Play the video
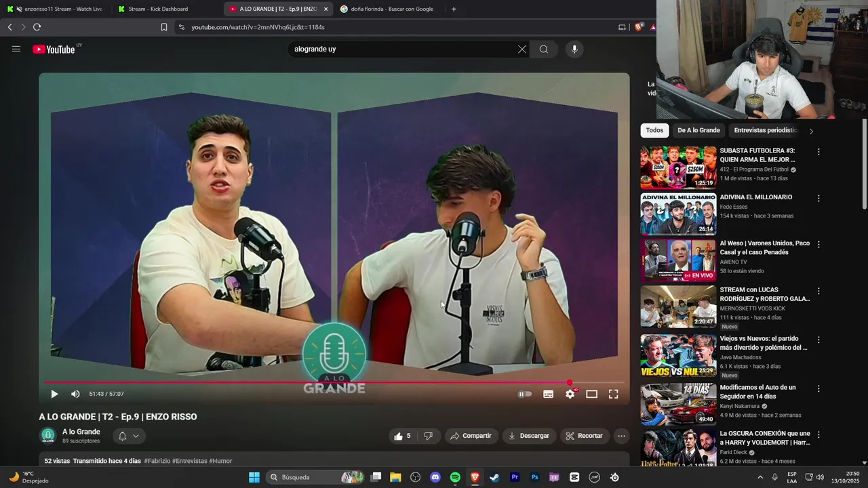Screen dimensions: 868x488 coord(54,394)
